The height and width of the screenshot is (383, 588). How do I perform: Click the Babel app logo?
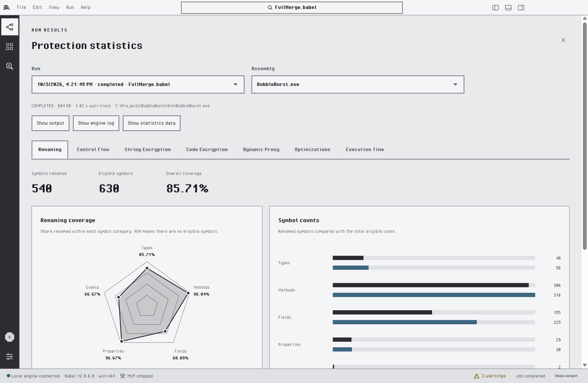pos(7,7)
